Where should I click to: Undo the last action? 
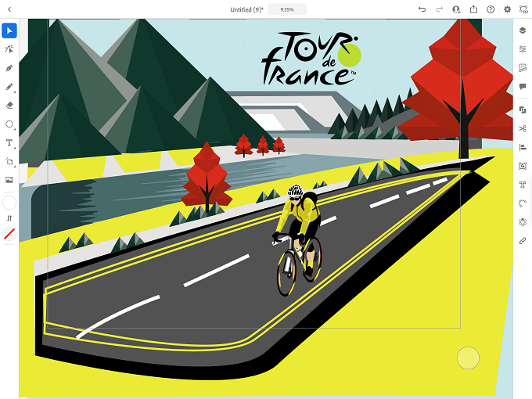click(422, 9)
